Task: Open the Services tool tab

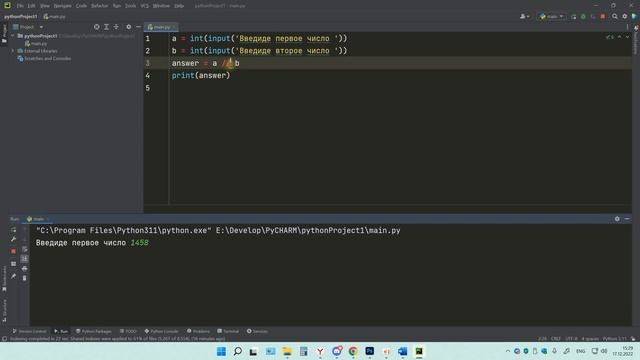Action: click(x=257, y=331)
